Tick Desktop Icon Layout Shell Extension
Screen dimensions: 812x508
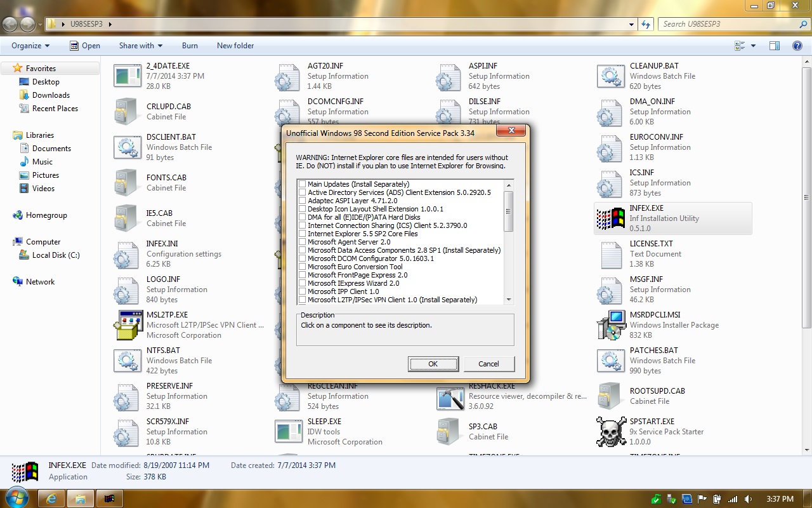click(303, 209)
